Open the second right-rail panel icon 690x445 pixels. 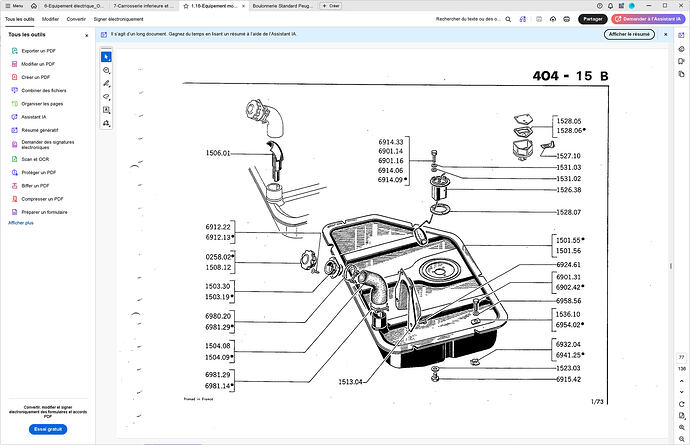(x=682, y=49)
